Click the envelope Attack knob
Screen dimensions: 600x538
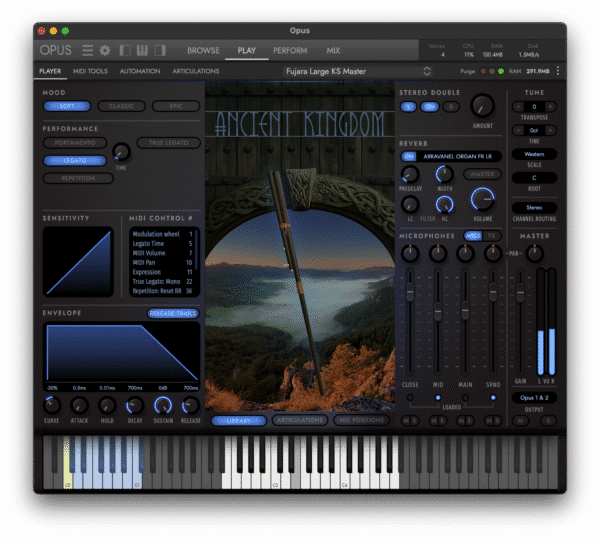coord(79,406)
